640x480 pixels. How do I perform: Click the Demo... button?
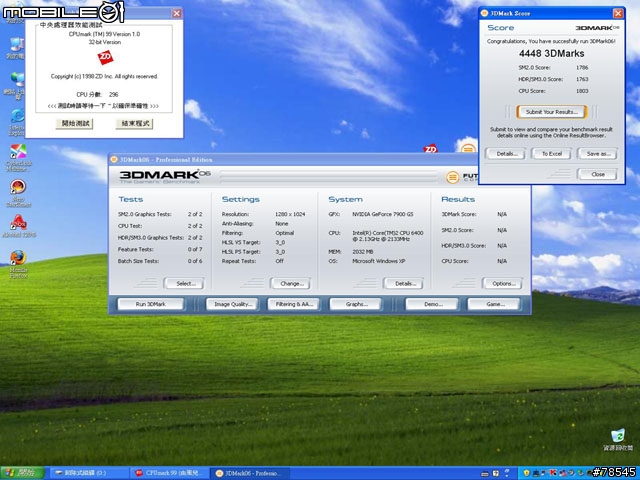coord(432,304)
